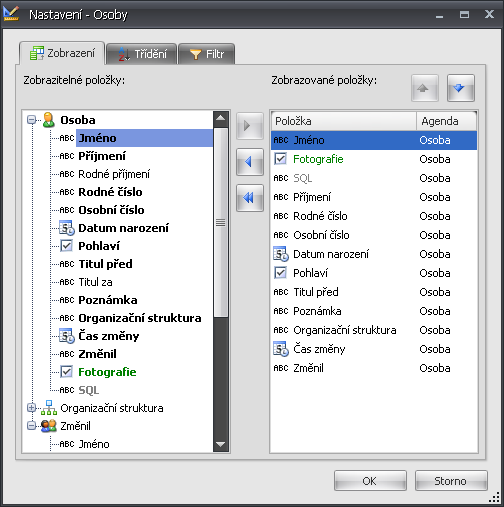Collapse the Osoba tree node
The image size is (504, 507).
31,120
